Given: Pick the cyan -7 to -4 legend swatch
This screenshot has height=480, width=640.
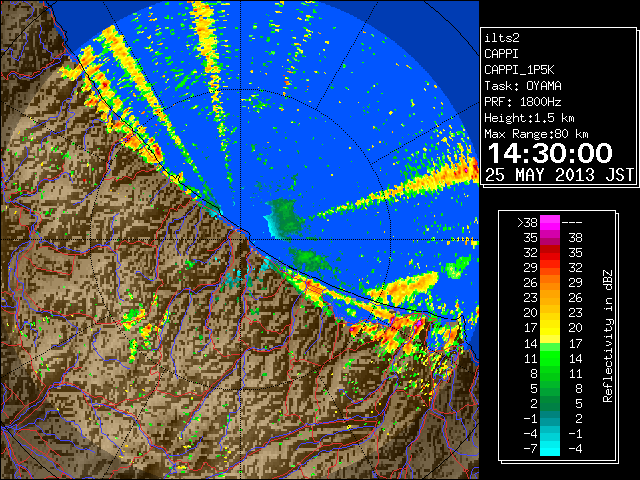Looking at the screenshot, I should (x=550, y=448).
